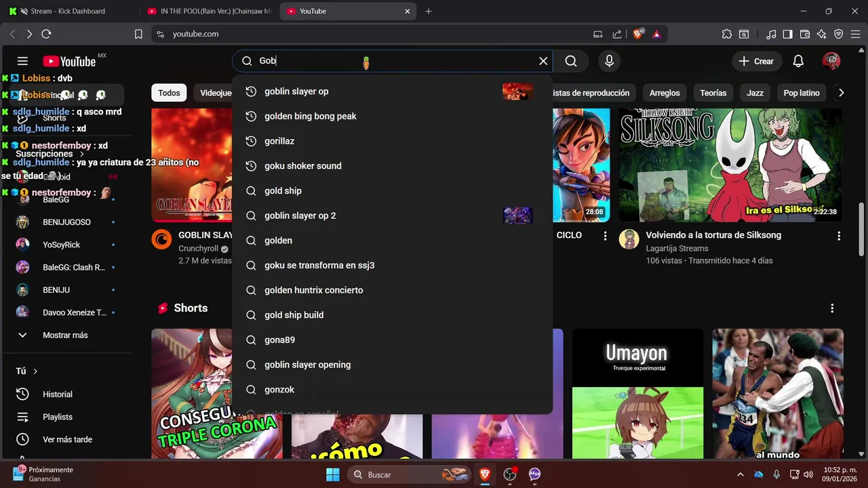Open OBS Studio from the taskbar
The image size is (868, 488).
[510, 474]
